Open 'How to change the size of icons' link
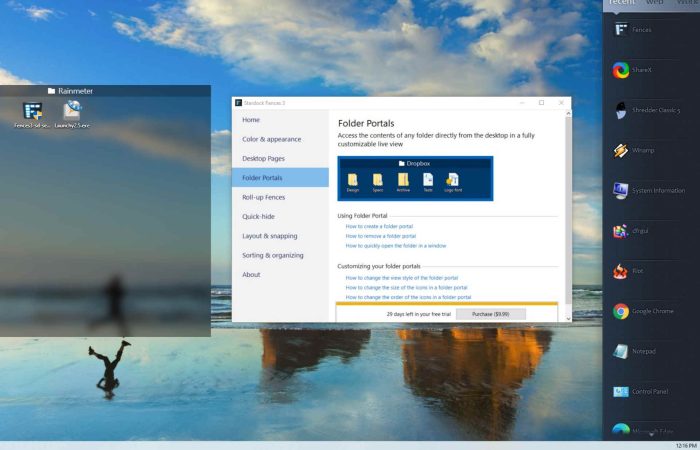Screen dimensions: 700x450 407,288
